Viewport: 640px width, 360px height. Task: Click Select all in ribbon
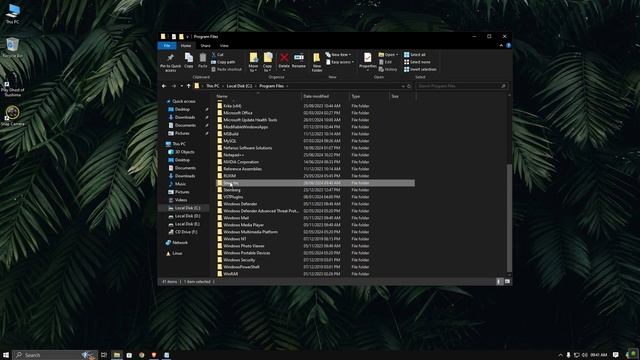pos(415,55)
